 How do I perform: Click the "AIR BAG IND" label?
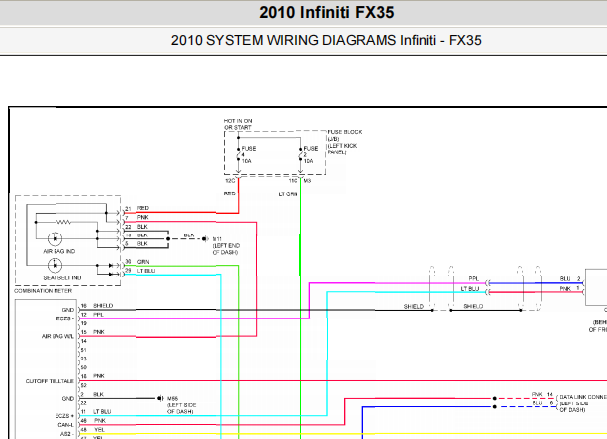[x=59, y=251]
